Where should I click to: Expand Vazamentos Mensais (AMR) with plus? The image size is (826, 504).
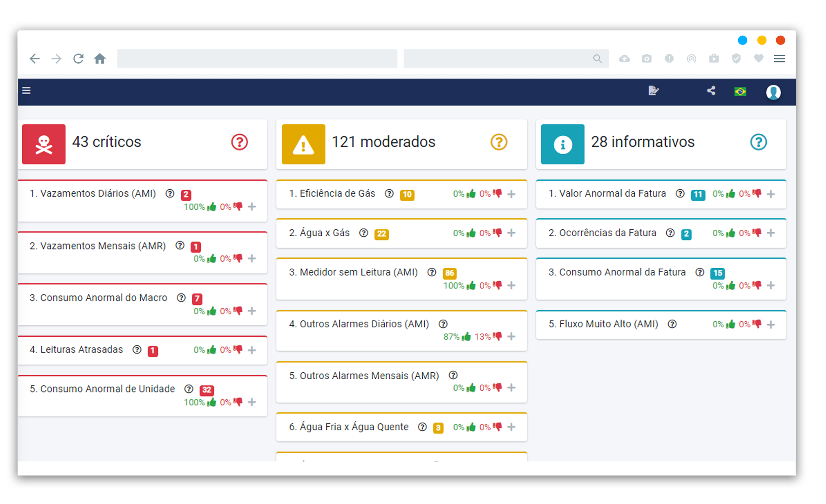click(x=252, y=258)
